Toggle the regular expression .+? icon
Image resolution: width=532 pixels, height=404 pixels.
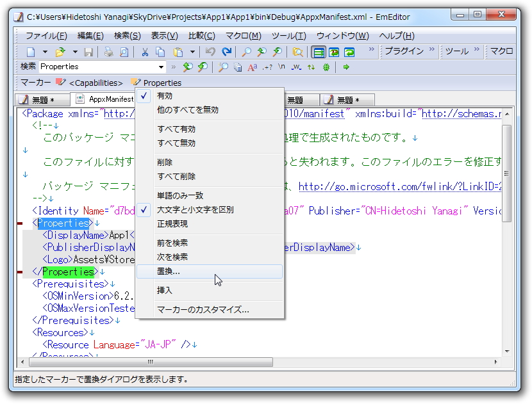coord(267,67)
